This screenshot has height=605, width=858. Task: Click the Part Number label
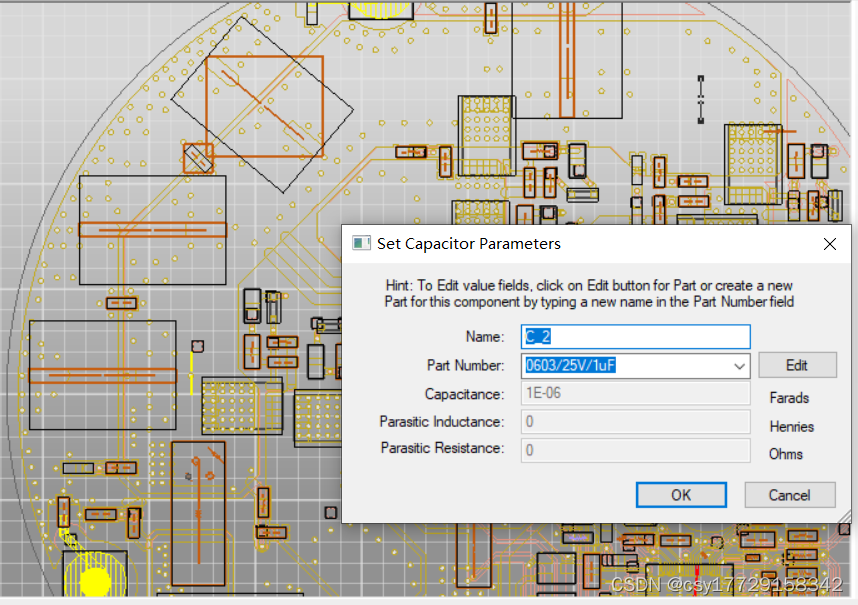click(465, 365)
